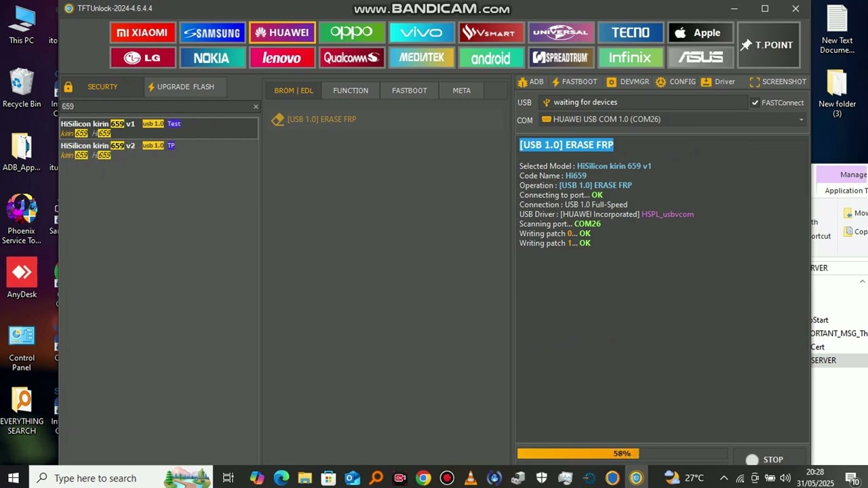Select the Xiaomi brand button
This screenshot has width=868, height=488.
tap(142, 33)
